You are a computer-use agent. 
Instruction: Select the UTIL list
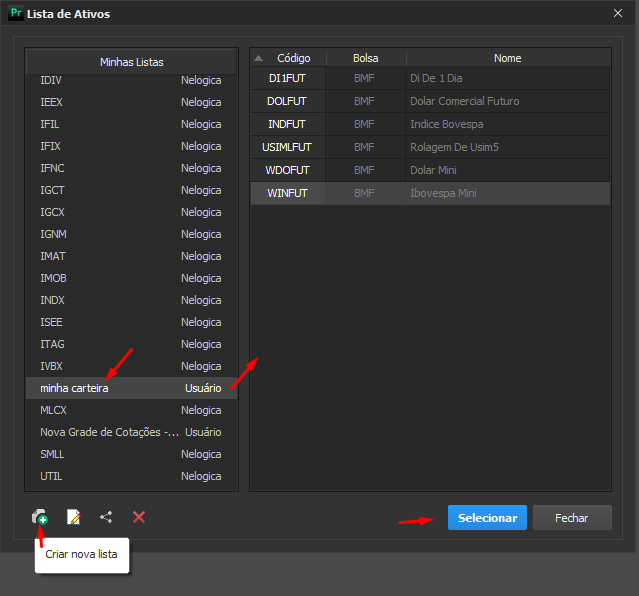pyautogui.click(x=131, y=477)
